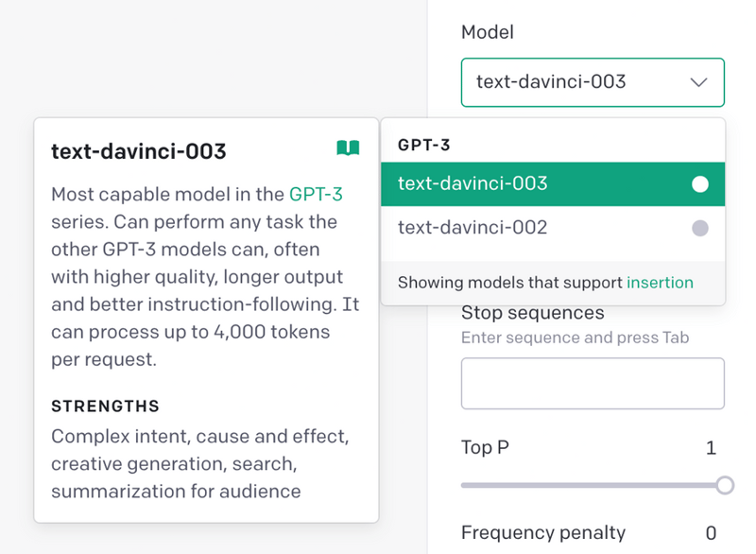Open the Model dropdown showing text-davinci-003
This screenshot has width=756, height=554.
593,82
